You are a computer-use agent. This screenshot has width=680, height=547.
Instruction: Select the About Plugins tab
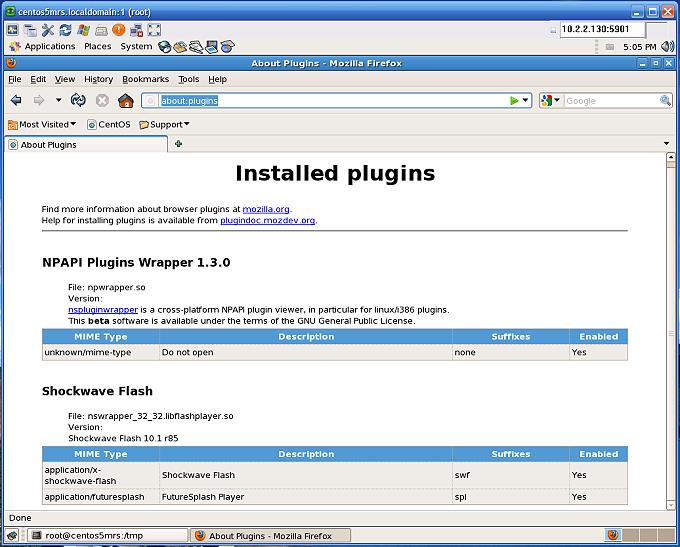(85, 144)
